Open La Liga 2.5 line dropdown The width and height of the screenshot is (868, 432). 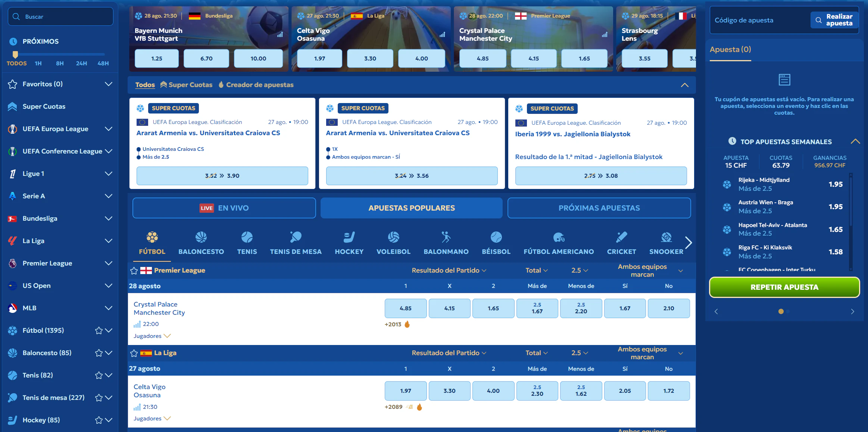(x=580, y=353)
